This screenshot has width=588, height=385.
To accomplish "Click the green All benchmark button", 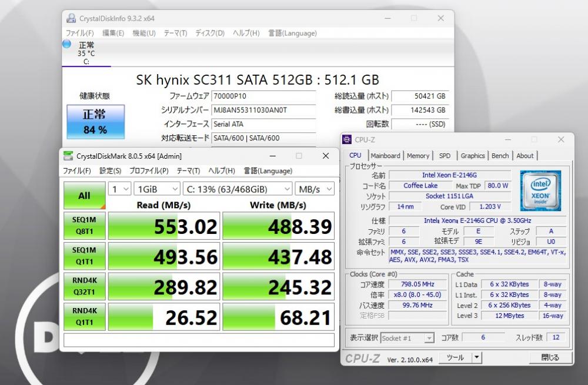I will 84,195.
